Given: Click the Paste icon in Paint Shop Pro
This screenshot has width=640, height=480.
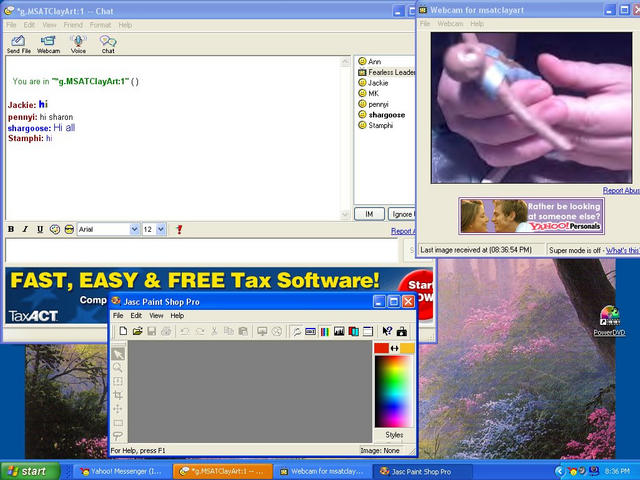Looking at the screenshot, I should [243, 331].
